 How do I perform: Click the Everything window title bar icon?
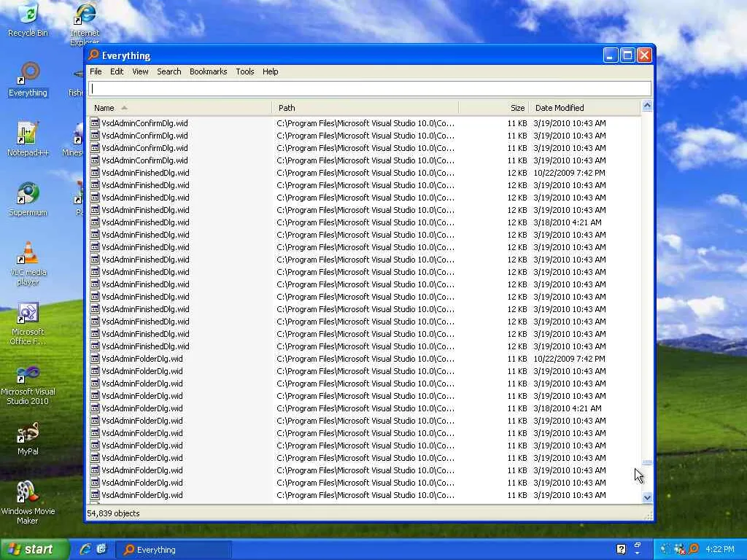[94, 55]
